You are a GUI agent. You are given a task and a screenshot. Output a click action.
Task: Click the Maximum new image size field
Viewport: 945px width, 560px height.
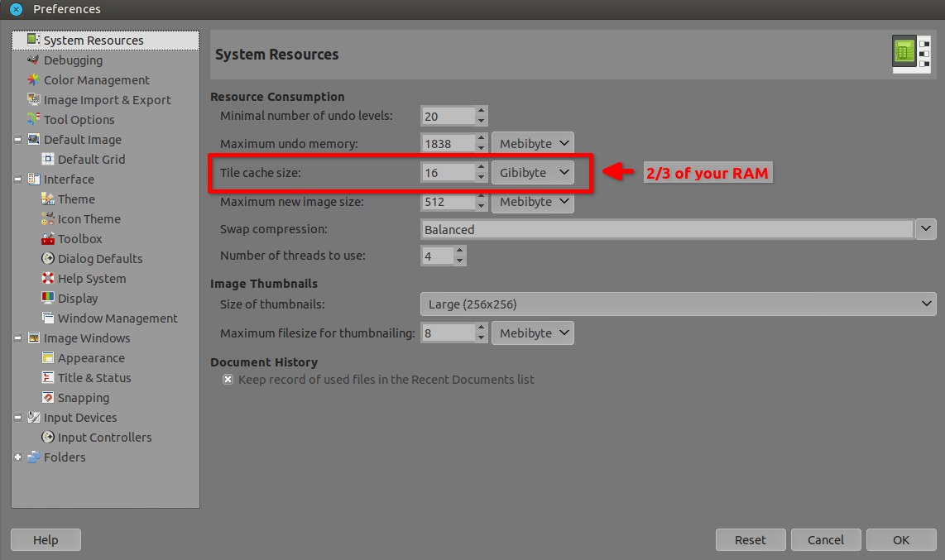point(448,202)
